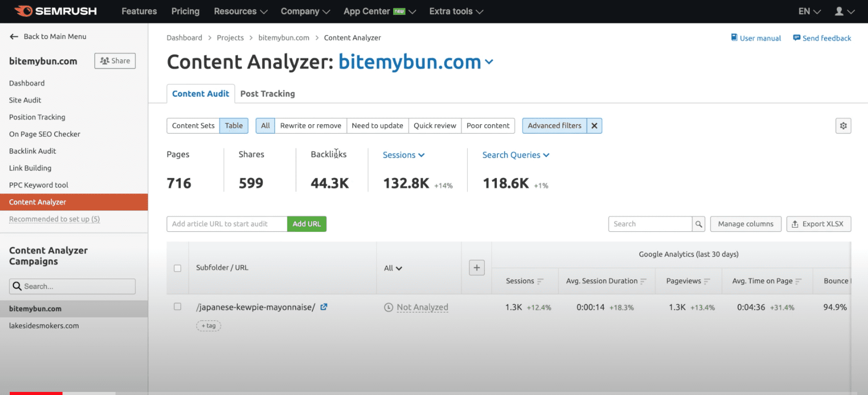Check the japanese-kewpie-mayonnaise row checkbox
868x395 pixels.
pos(177,306)
